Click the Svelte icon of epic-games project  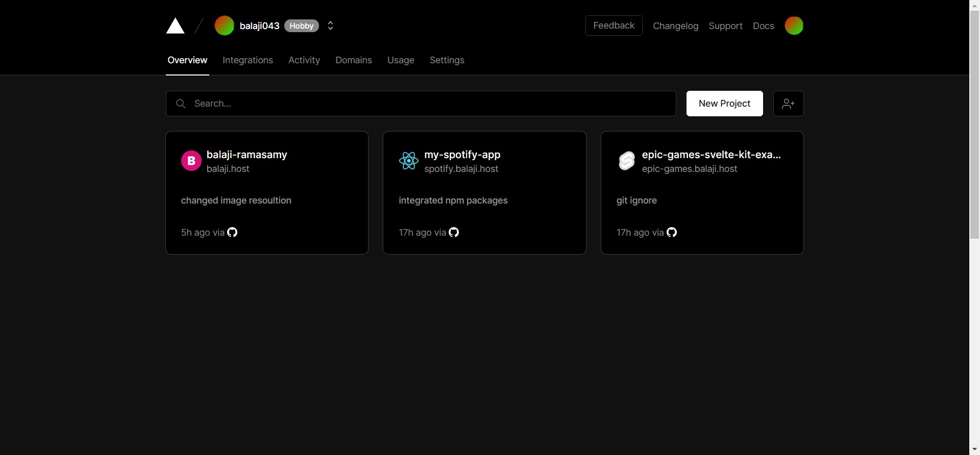(627, 161)
